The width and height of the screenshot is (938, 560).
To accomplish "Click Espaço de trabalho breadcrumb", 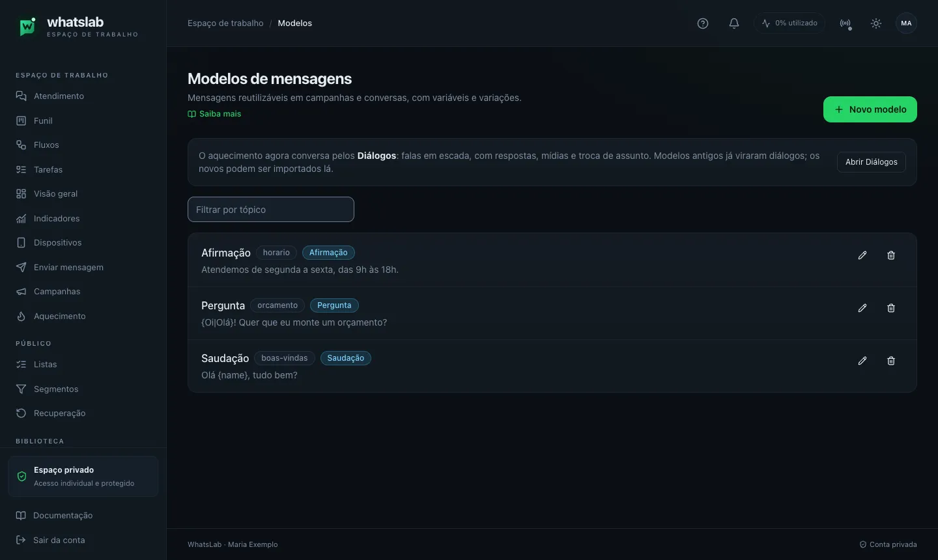I will pos(225,23).
